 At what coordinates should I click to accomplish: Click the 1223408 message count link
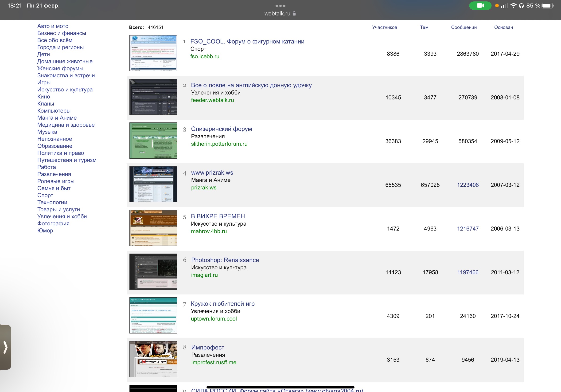(468, 185)
